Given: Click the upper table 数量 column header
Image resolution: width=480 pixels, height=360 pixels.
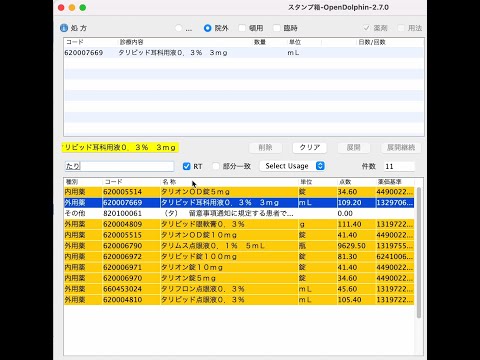Looking at the screenshot, I should tap(270, 42).
